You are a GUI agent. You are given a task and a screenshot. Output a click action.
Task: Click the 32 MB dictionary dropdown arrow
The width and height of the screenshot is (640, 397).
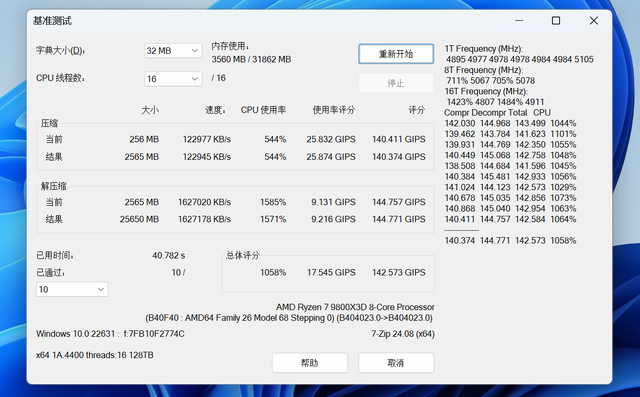click(x=195, y=51)
